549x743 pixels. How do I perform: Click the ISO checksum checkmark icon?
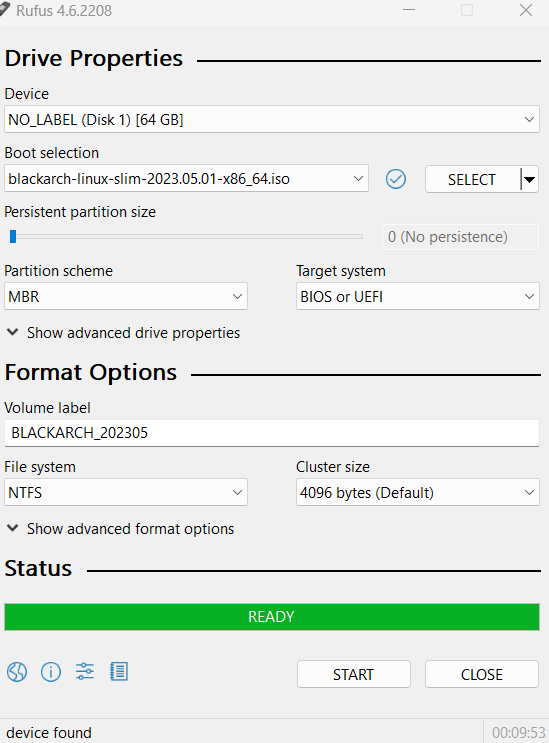396,179
